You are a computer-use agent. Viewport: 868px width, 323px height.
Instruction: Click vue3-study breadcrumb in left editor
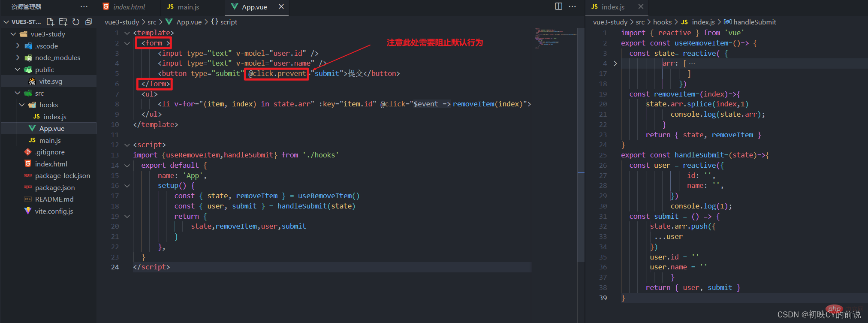click(x=122, y=22)
